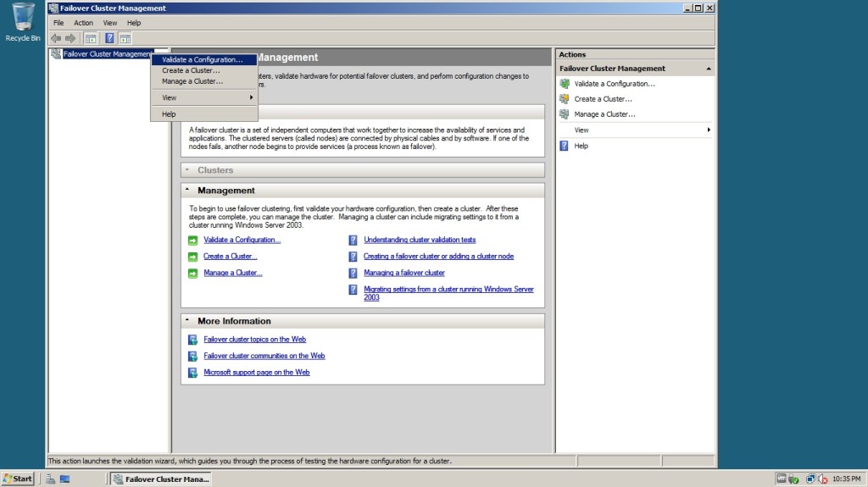Toggle the Show/Hide Action Pane toolbar icon

[x=125, y=38]
